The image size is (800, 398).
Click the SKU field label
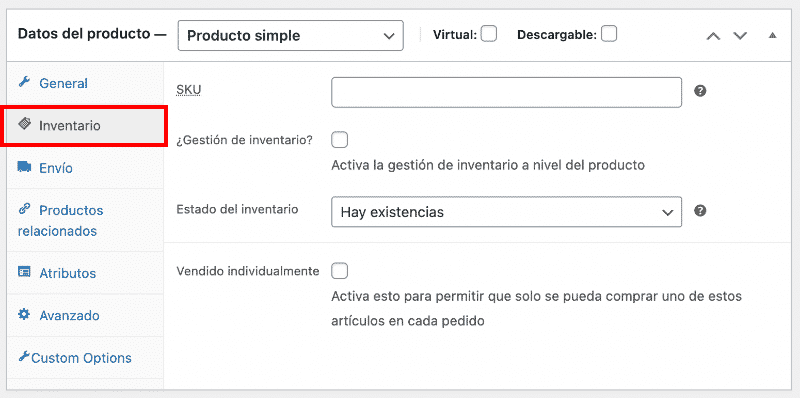click(x=189, y=90)
